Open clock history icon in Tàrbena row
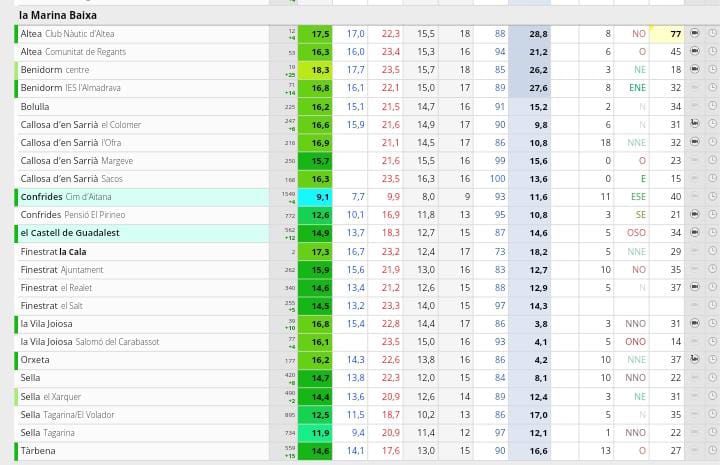This screenshot has width=720, height=465. [712, 451]
